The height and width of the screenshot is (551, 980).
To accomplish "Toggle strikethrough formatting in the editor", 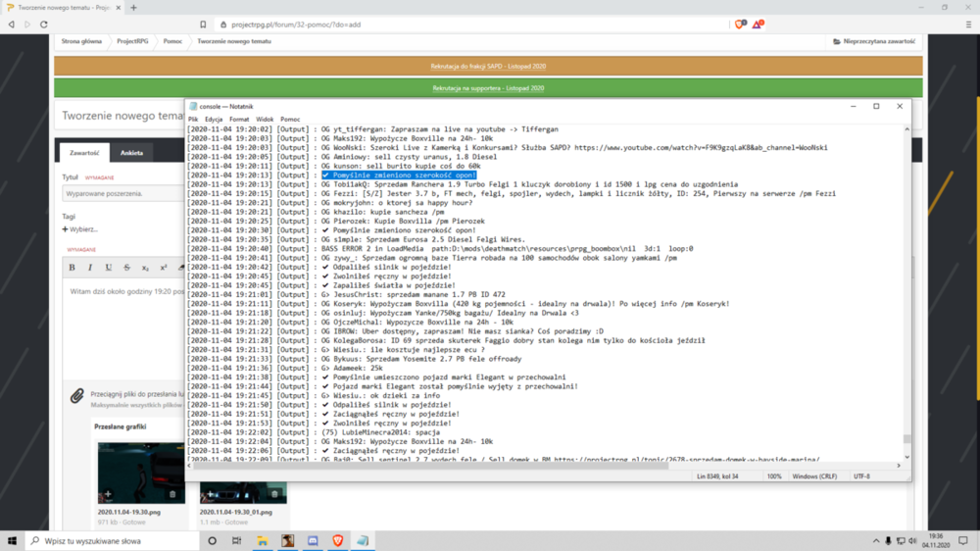I will point(126,268).
